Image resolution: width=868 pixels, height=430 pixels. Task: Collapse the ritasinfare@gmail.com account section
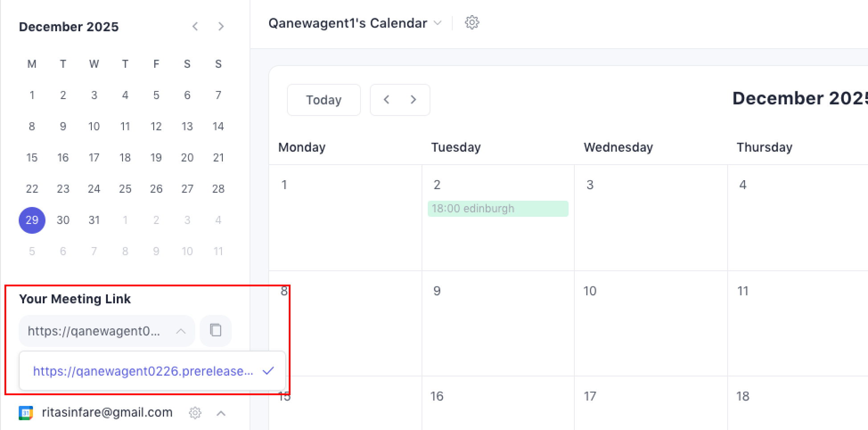(x=221, y=413)
